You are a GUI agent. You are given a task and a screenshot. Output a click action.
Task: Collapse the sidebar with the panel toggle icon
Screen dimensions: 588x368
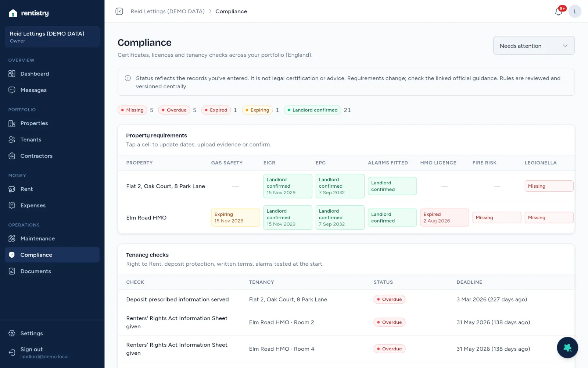pyautogui.click(x=119, y=11)
